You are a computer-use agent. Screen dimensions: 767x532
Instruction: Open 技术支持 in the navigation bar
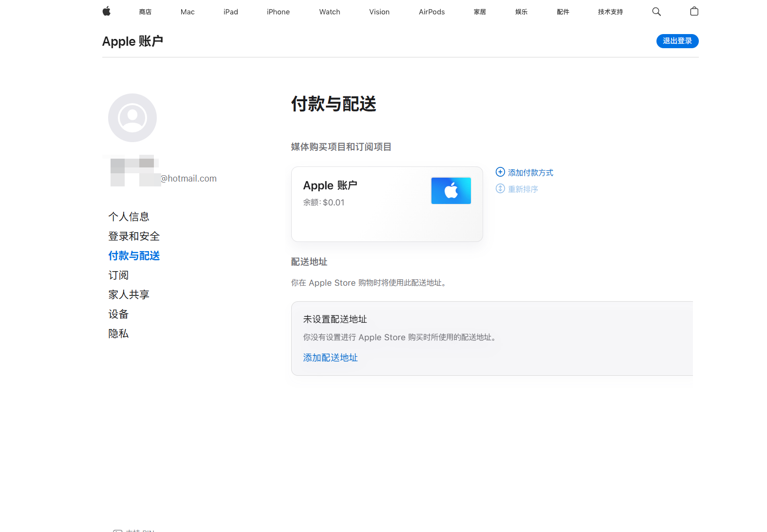[610, 12]
